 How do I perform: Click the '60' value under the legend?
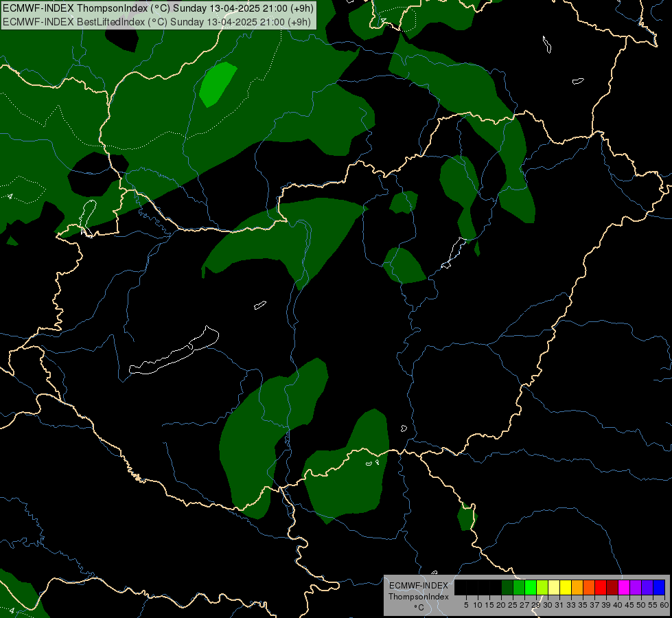(x=664, y=605)
